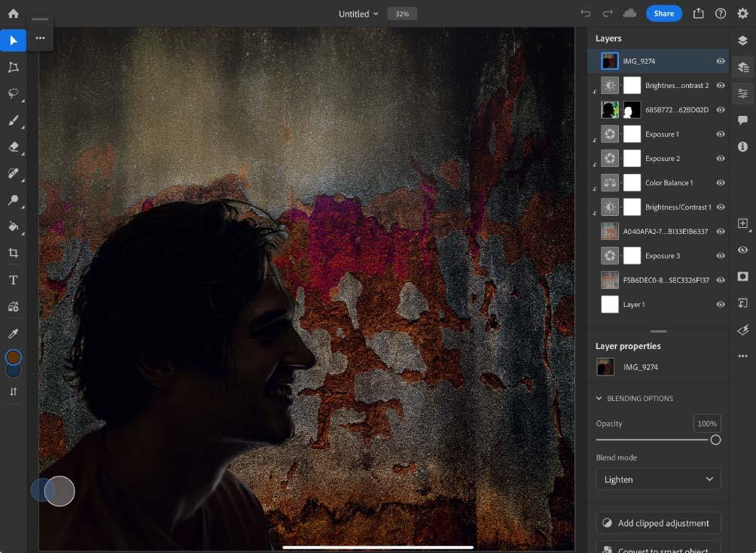
Task: Select the Type tool
Action: coord(13,280)
